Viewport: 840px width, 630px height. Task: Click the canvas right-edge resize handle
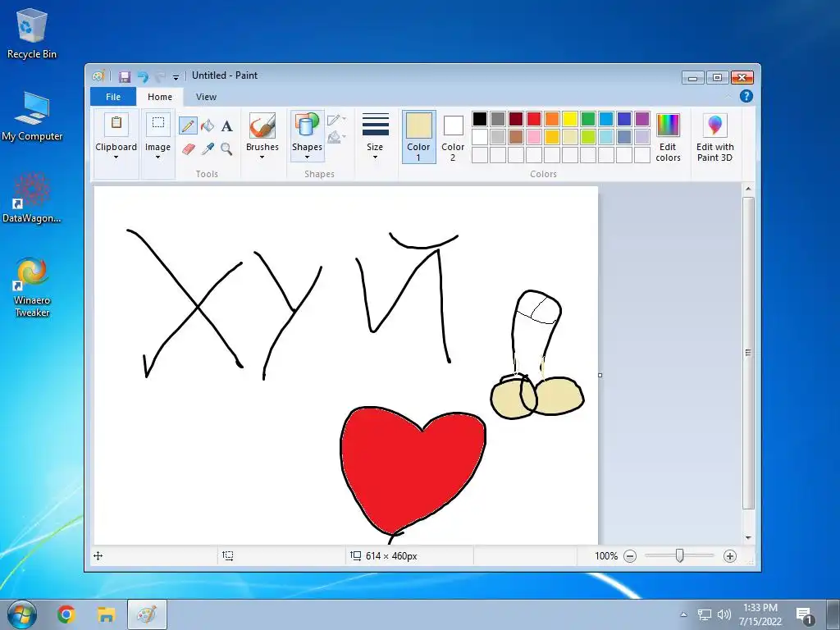[x=600, y=375]
